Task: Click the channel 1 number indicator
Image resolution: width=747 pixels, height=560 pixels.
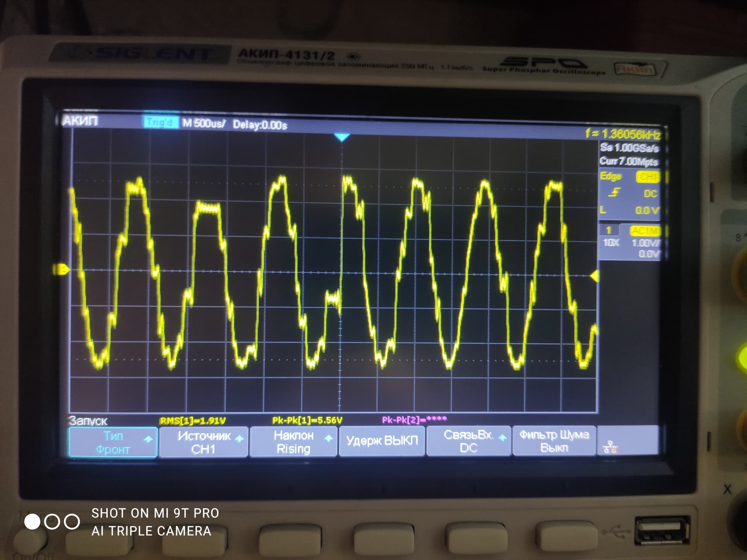Action: pos(608,230)
